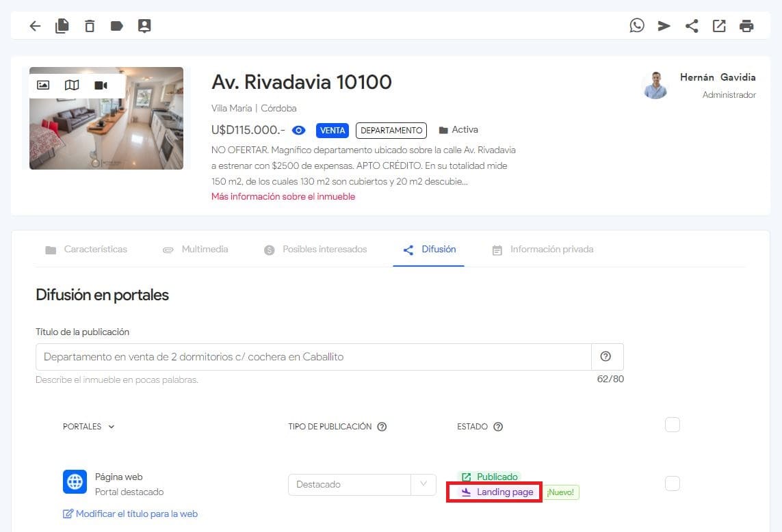Click the ¡Nuevo! badge
The width and height of the screenshot is (782, 532).
[x=560, y=492]
